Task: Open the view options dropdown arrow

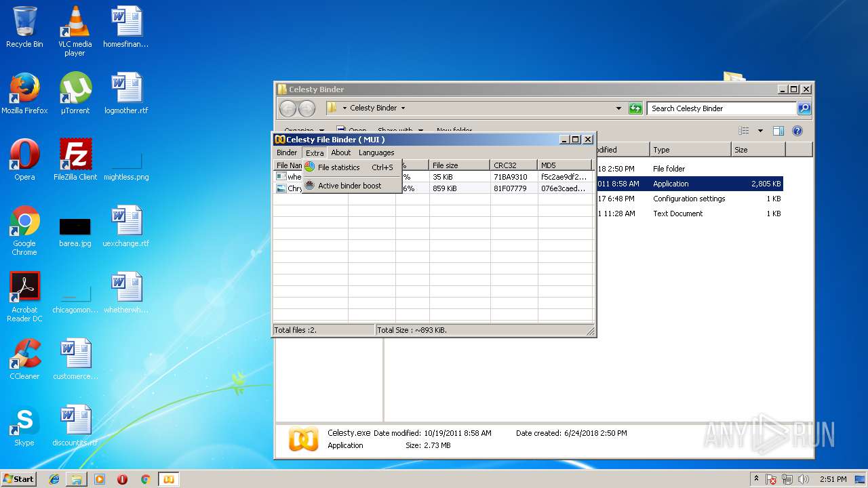Action: tap(760, 131)
